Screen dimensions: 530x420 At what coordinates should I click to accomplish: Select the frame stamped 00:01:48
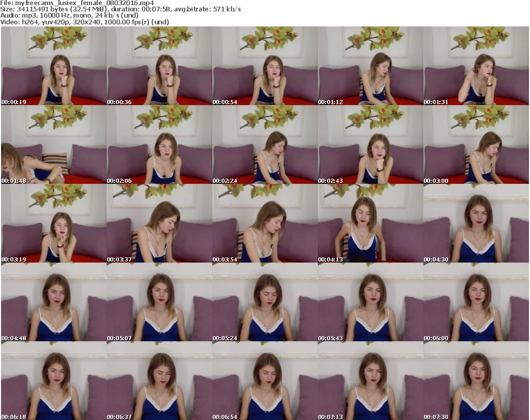click(x=54, y=144)
